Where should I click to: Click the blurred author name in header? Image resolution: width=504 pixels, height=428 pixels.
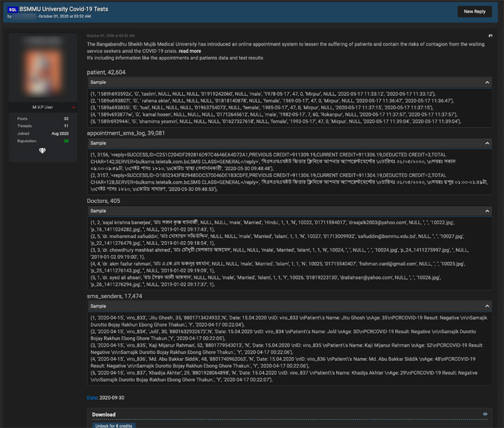pos(24,16)
